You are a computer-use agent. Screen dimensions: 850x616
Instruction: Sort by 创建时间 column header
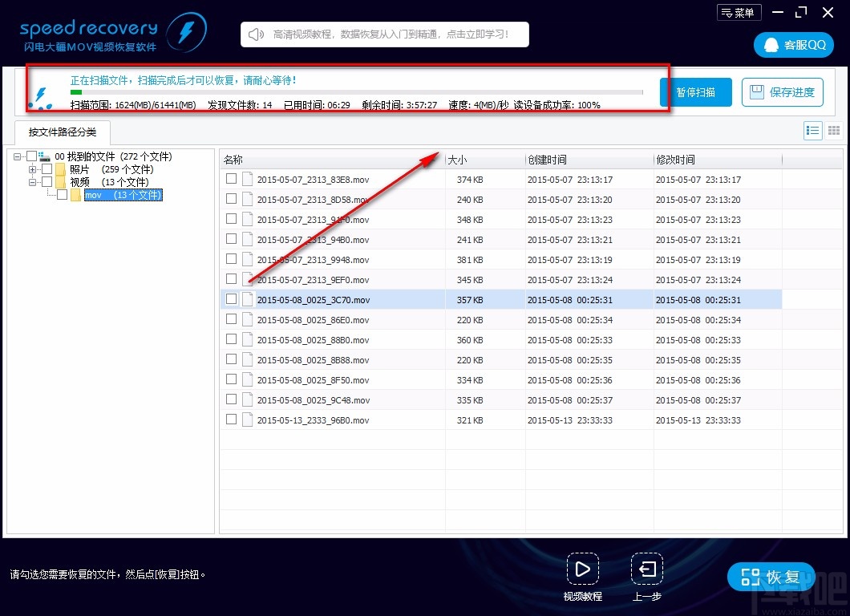(589, 160)
